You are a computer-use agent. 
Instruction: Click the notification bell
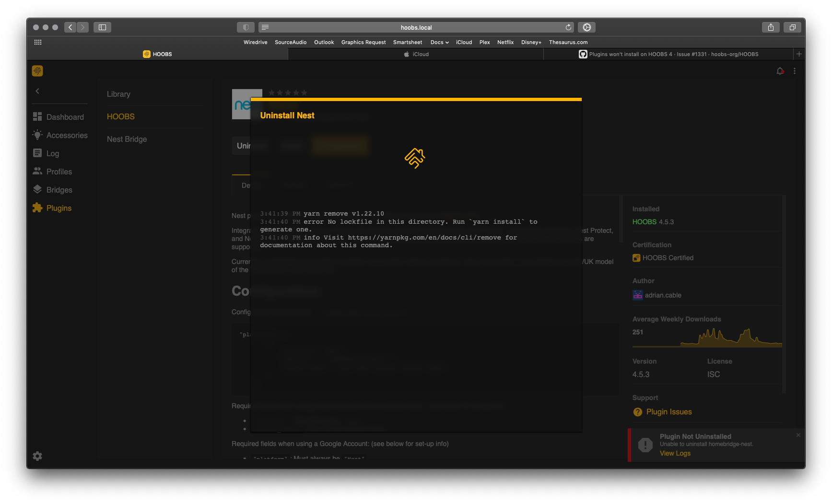[779, 70]
